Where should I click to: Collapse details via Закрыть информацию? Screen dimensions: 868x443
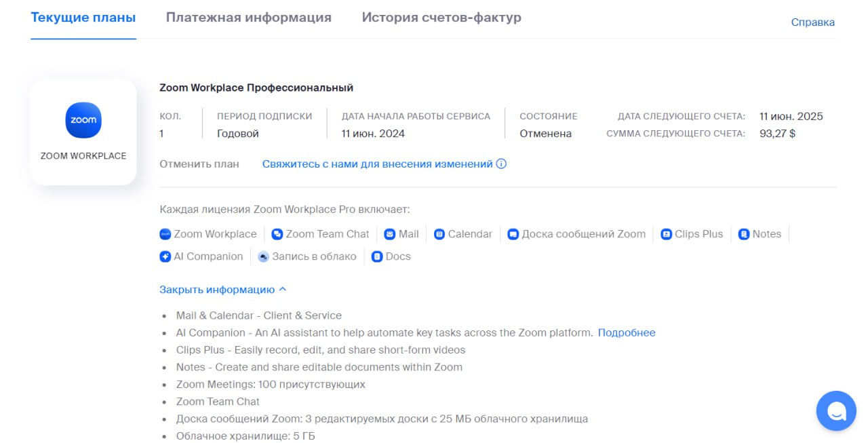[223, 290]
